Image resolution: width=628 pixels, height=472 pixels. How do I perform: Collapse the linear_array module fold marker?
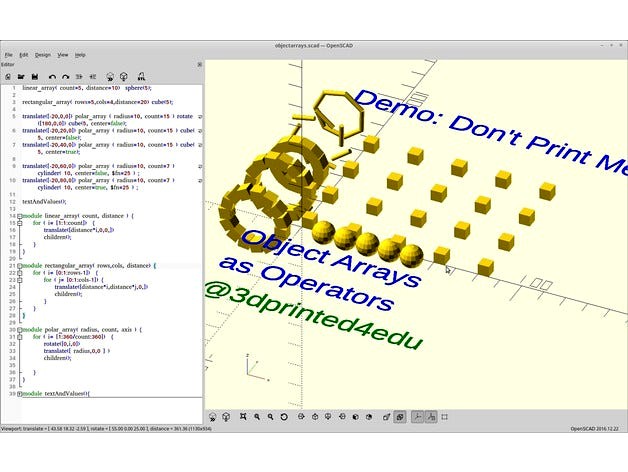click(x=19, y=216)
